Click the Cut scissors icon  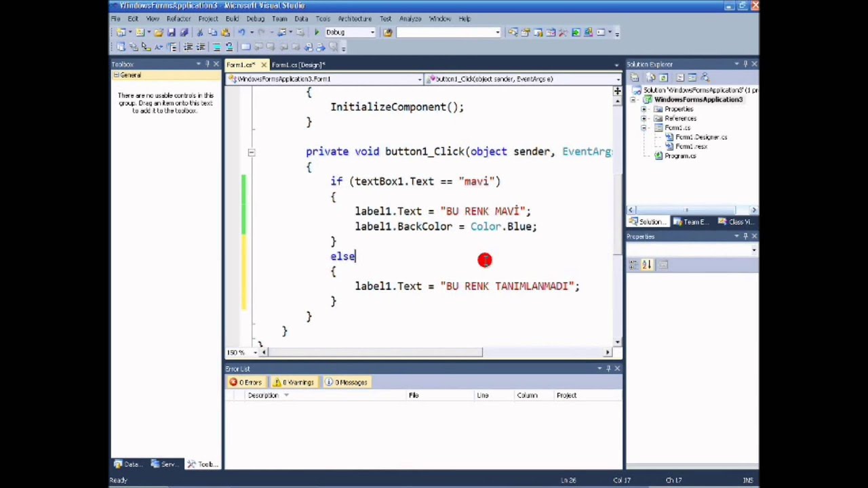click(200, 33)
